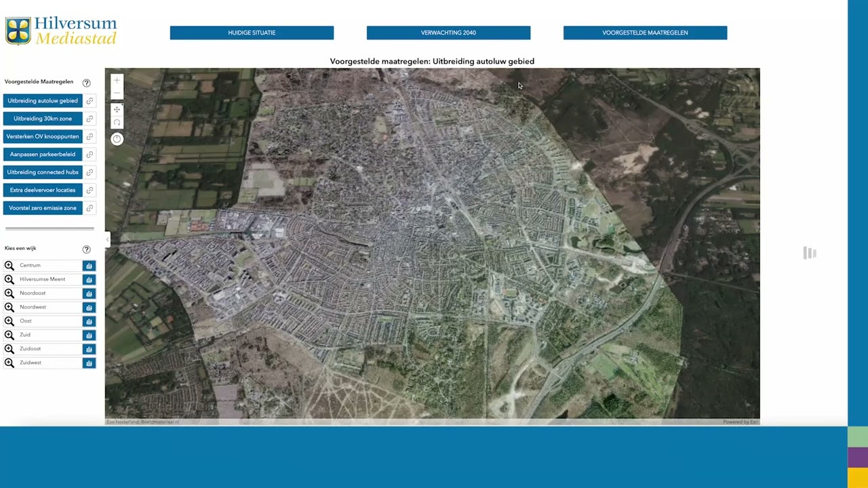Viewport: 868px width, 488px height.
Task: Zoom to Zuid with magnifier icon
Action: pos(9,335)
